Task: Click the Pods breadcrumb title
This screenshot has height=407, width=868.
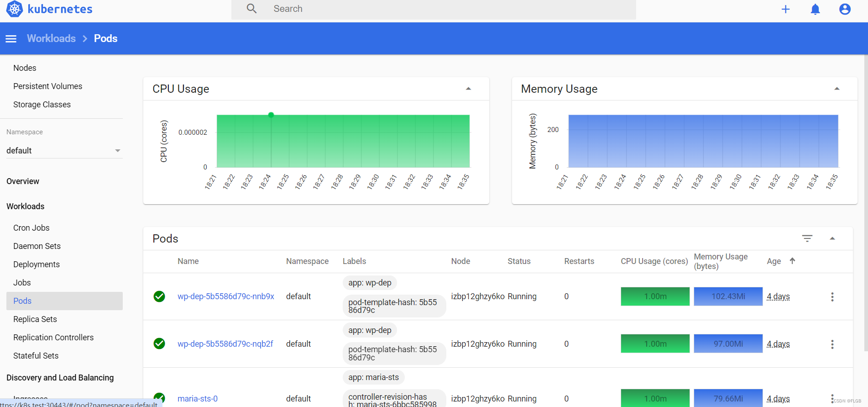Action: click(105, 38)
